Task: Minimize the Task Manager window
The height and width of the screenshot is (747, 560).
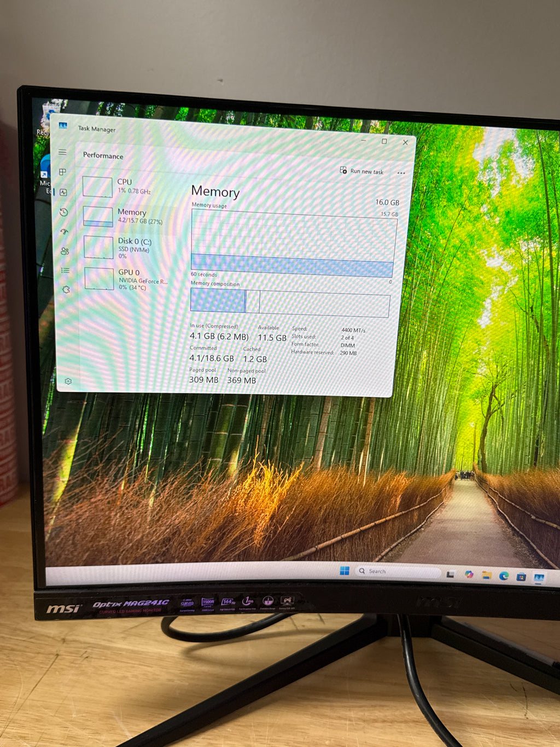Action: (x=364, y=141)
